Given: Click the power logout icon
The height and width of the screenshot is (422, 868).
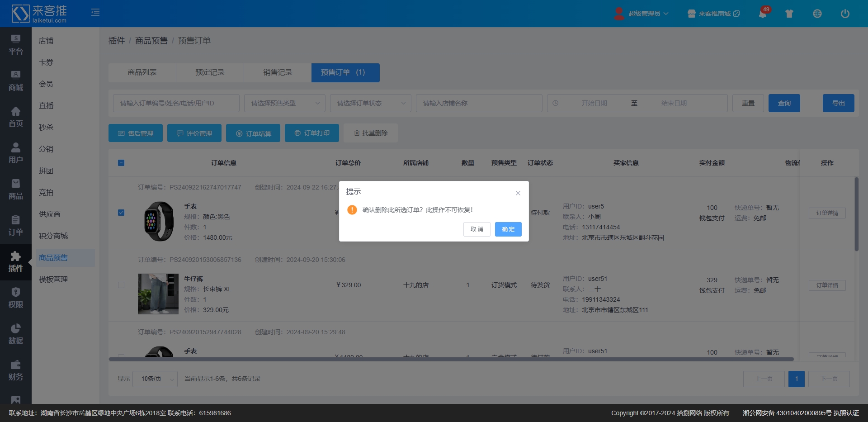Looking at the screenshot, I should tap(844, 14).
